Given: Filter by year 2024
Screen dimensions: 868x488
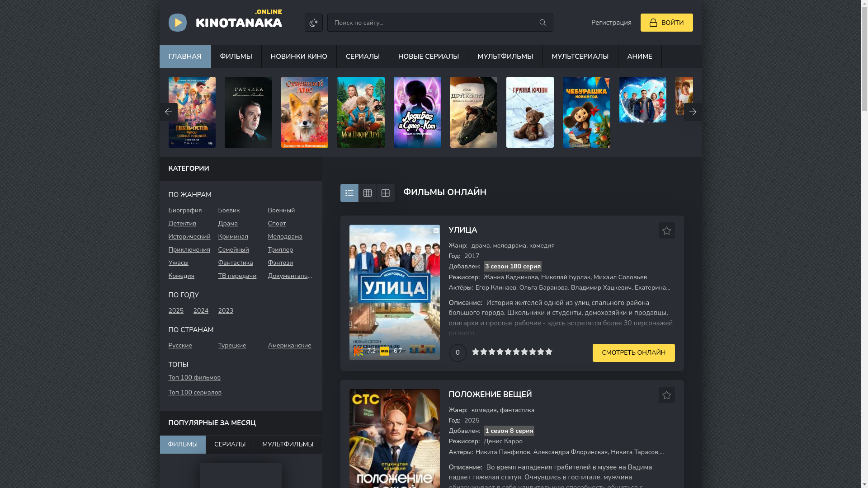Looking at the screenshot, I should (201, 311).
